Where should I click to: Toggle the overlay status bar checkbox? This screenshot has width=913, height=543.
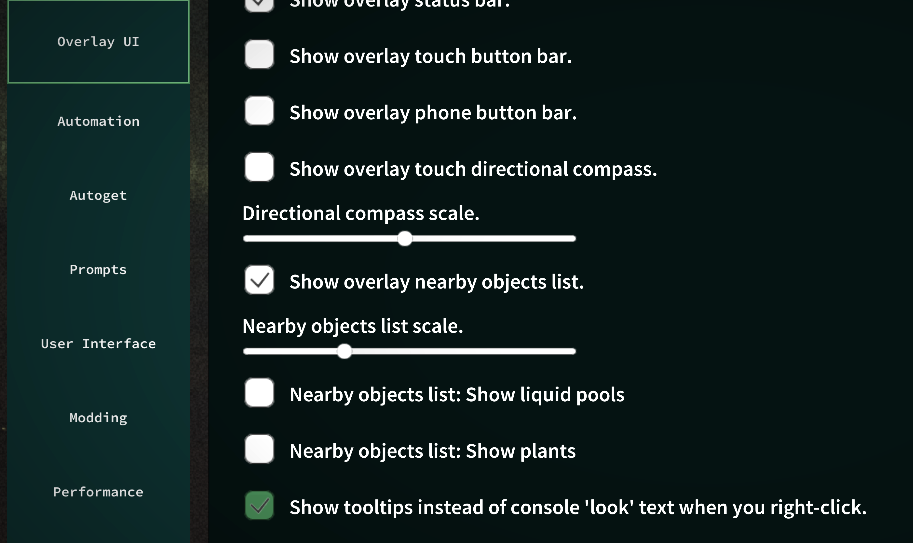click(259, 3)
